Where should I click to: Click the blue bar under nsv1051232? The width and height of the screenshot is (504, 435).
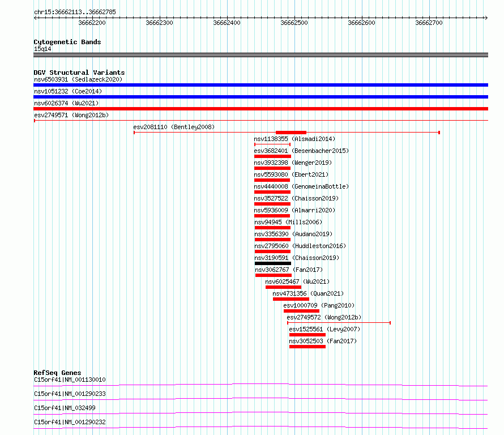pos(260,97)
